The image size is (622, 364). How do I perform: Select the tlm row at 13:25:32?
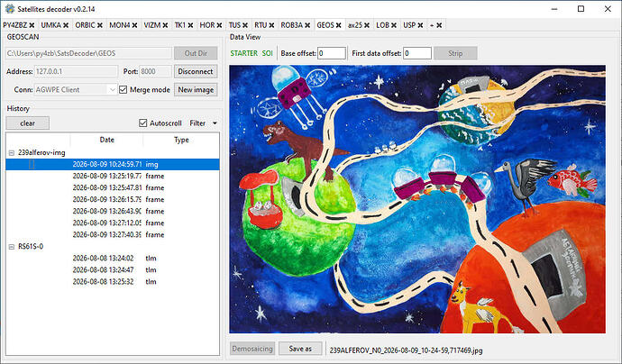point(113,282)
